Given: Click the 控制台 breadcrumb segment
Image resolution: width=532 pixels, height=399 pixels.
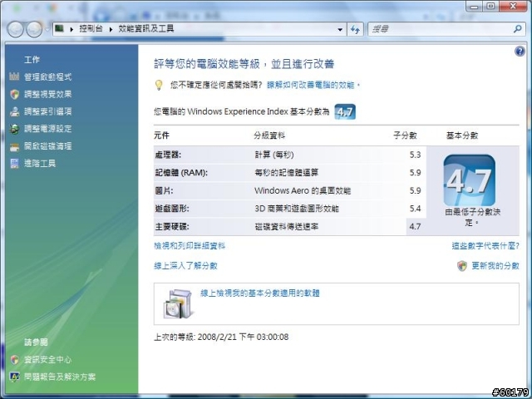Looking at the screenshot, I should coord(91,29).
